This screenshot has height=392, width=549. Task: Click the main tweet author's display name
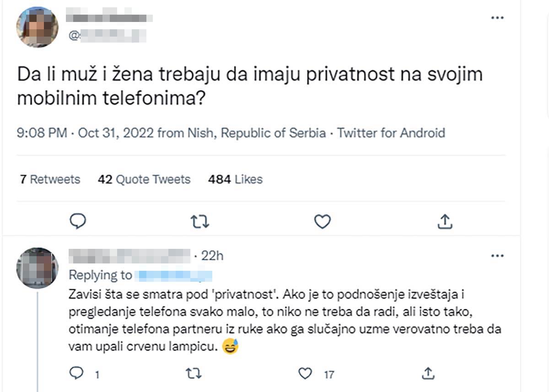pos(110,18)
